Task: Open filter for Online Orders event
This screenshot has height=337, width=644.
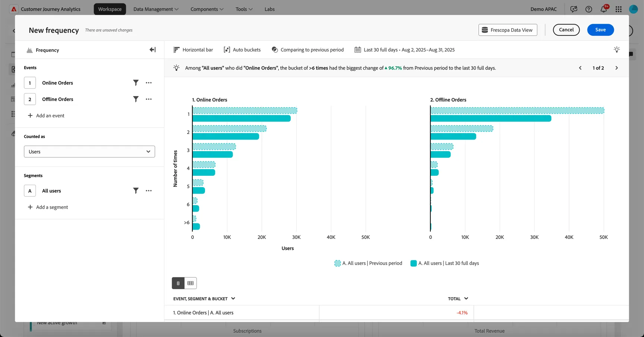Action: point(136,83)
